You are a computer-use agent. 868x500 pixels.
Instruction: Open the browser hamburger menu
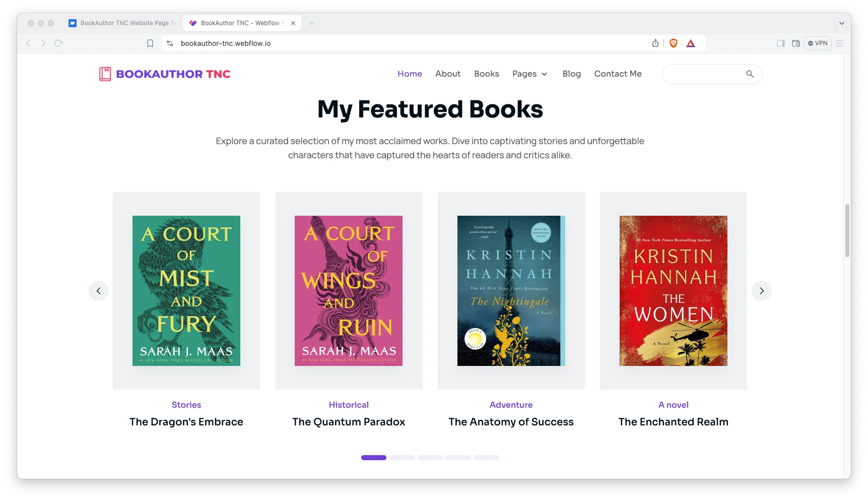[839, 43]
